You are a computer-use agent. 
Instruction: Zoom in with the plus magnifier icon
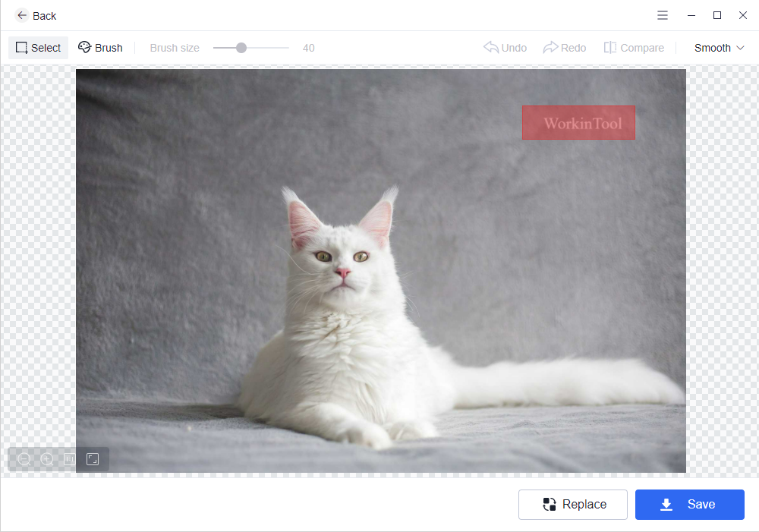tap(47, 459)
